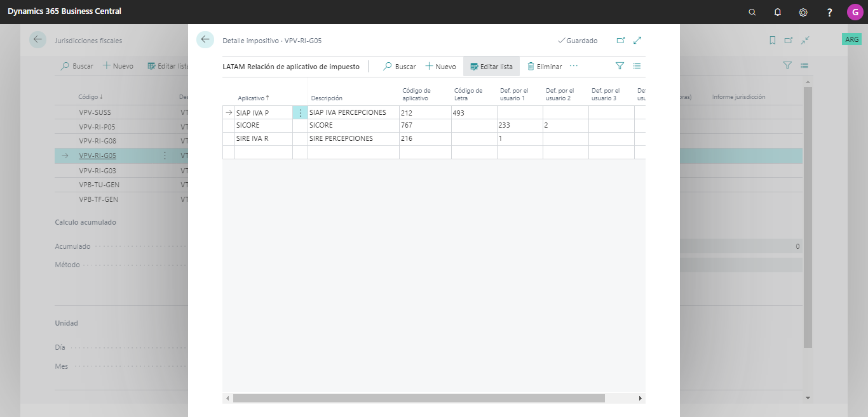Click código de aplicativo value 216
Image resolution: width=868 pixels, height=417 pixels.
(425, 138)
